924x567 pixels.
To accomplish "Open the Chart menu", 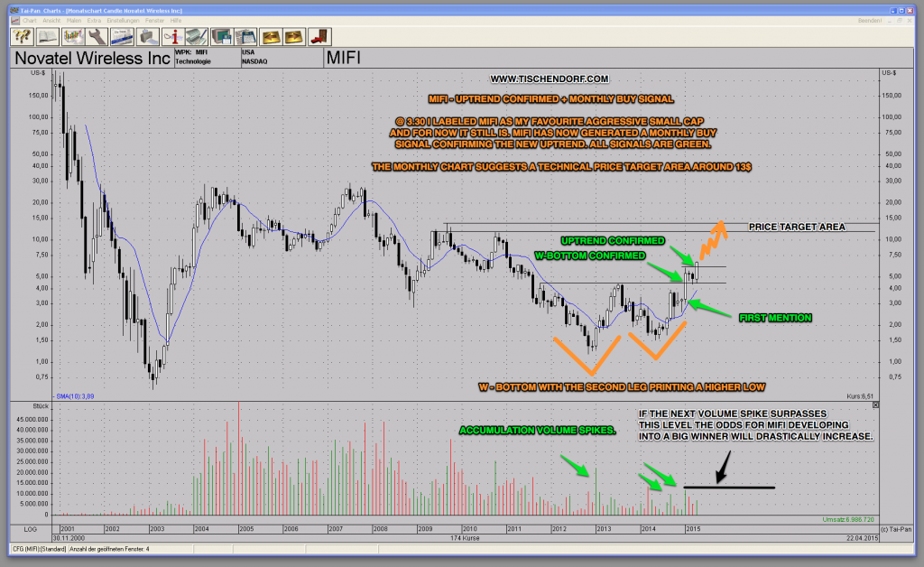I will 30,21.
